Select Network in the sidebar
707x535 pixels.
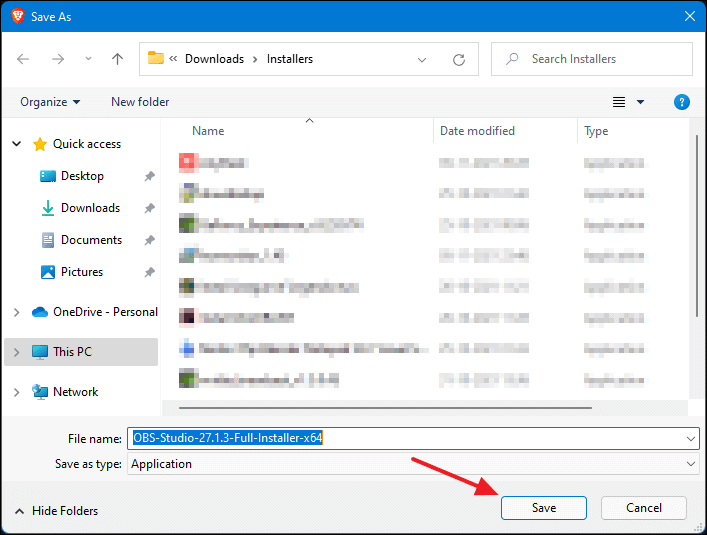[75, 392]
